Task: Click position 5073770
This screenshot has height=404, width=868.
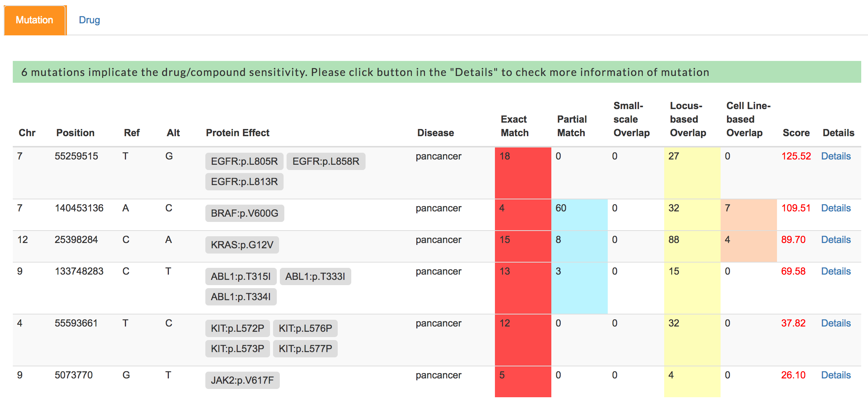Action: [x=74, y=375]
